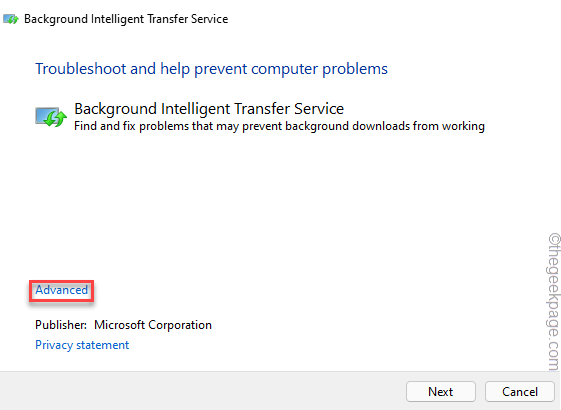Image resolution: width=561 pixels, height=410 pixels.
Task: Click the Microsoft Corporation publisher name
Action: pos(153,325)
